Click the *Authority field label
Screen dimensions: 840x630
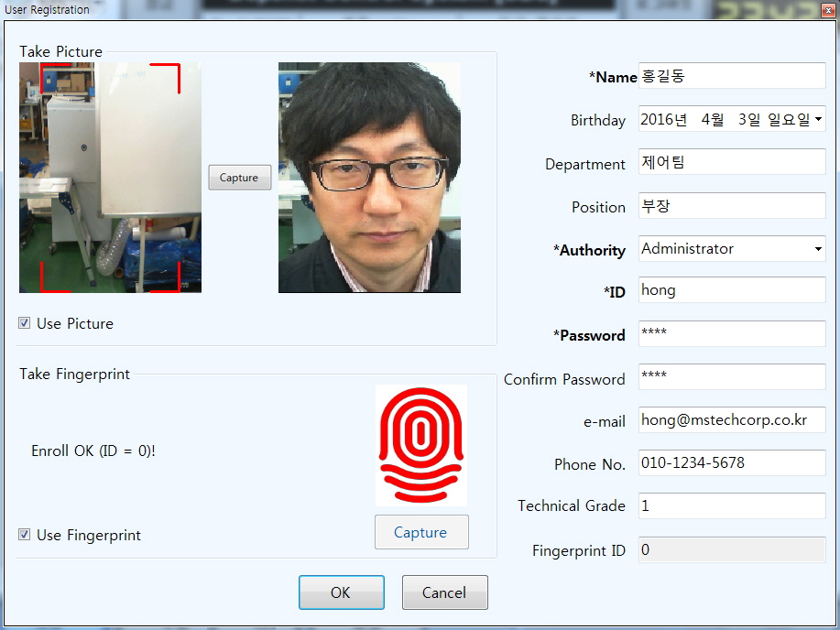click(589, 250)
